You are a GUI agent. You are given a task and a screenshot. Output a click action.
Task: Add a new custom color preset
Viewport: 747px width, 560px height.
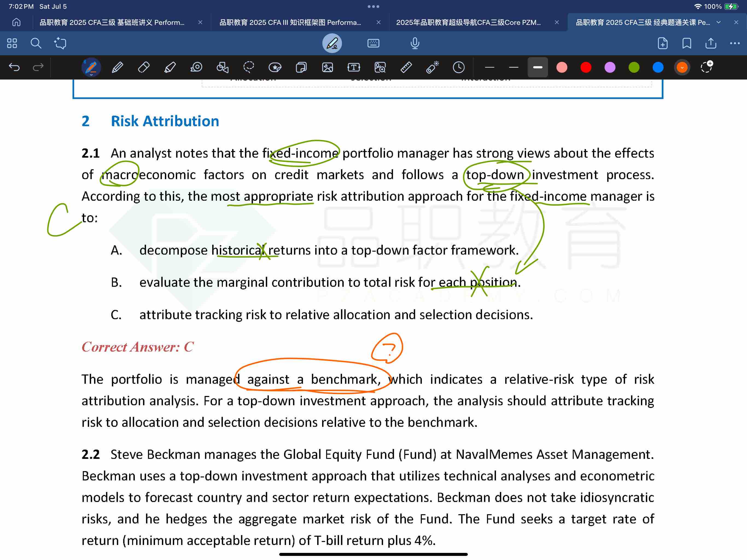coord(706,66)
